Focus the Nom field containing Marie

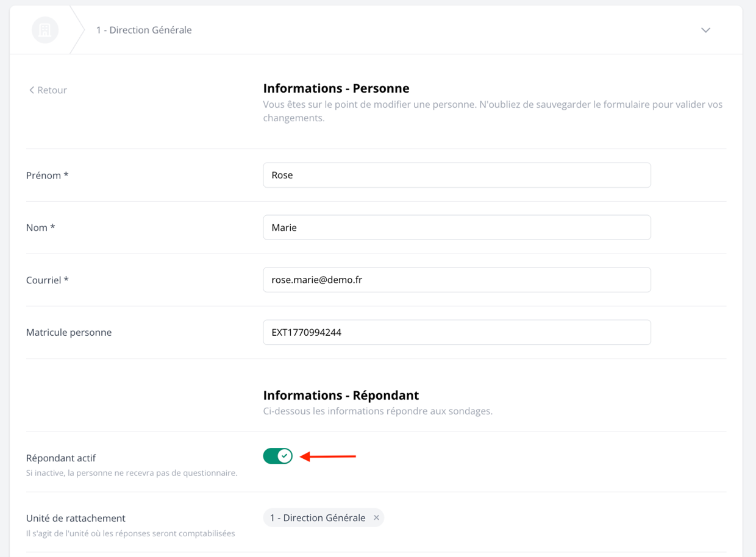pyautogui.click(x=457, y=227)
